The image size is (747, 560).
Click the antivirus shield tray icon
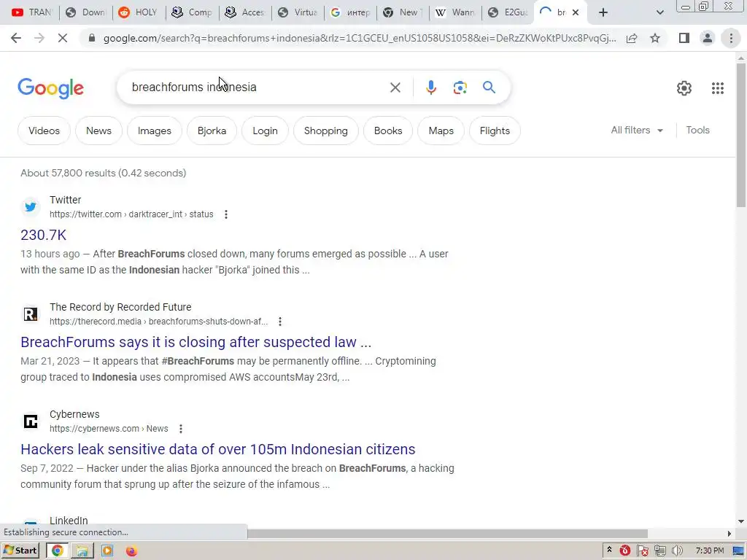pyautogui.click(x=625, y=551)
